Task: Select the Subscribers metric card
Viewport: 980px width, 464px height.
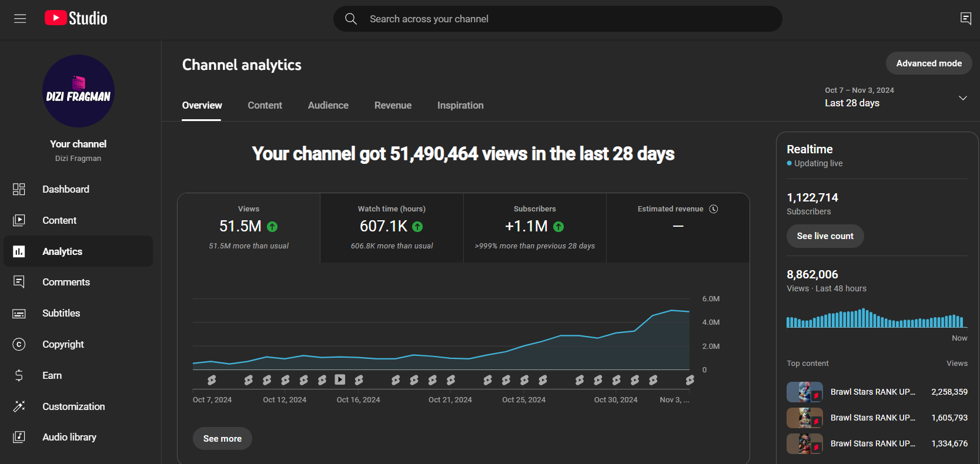Action: (x=535, y=228)
